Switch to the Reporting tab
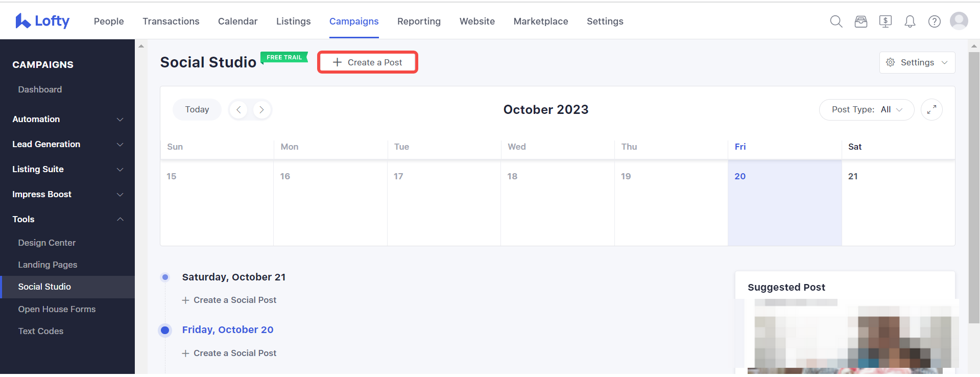980x377 pixels. pyautogui.click(x=419, y=21)
